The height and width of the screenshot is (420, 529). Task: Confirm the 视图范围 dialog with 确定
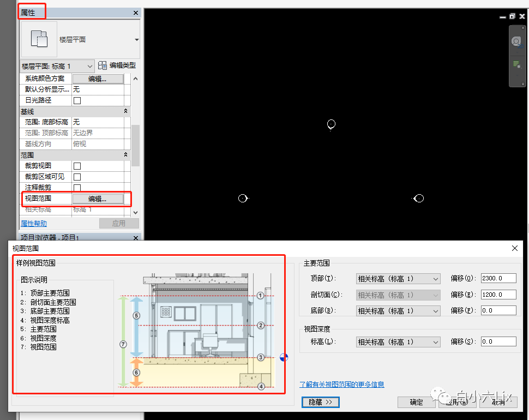click(416, 403)
